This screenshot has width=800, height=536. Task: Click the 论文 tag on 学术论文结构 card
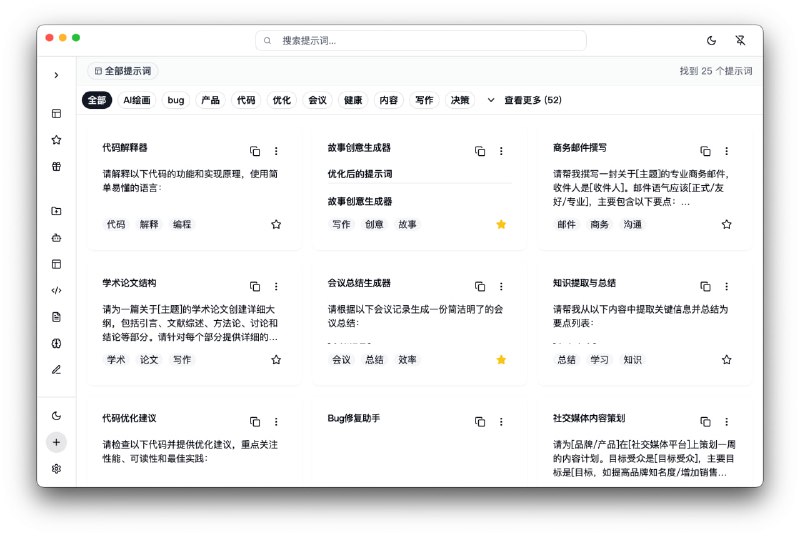148,360
